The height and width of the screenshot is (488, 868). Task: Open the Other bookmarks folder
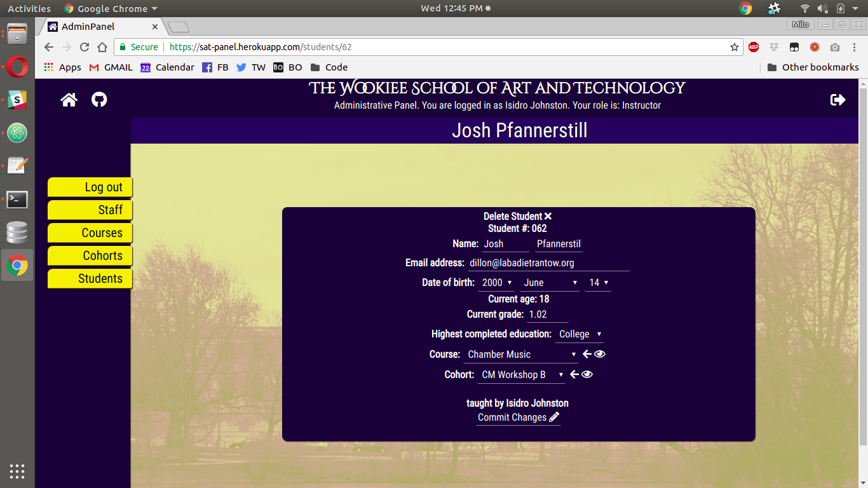[813, 67]
